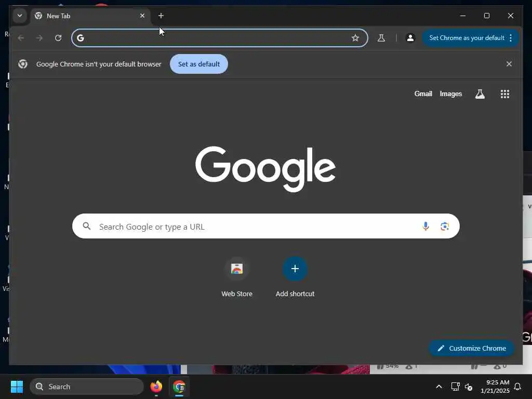
Task: Open the notifications bell
Action: point(518,387)
